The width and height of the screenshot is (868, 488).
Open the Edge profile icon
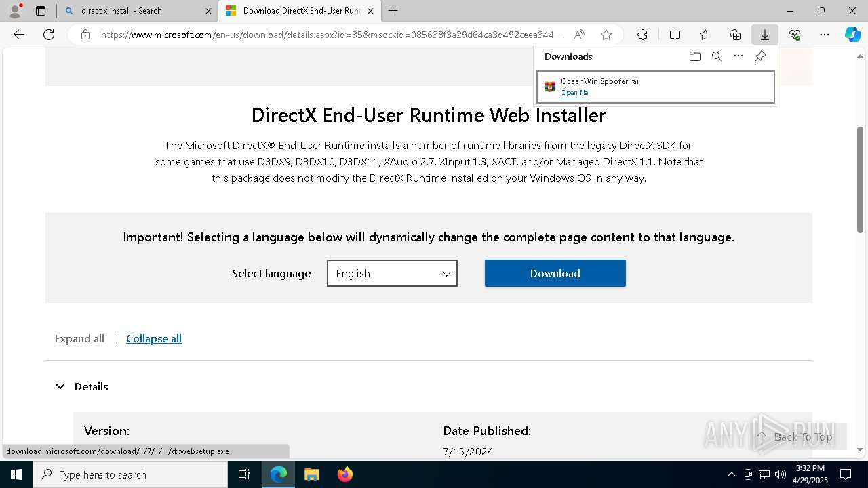pos(15,11)
